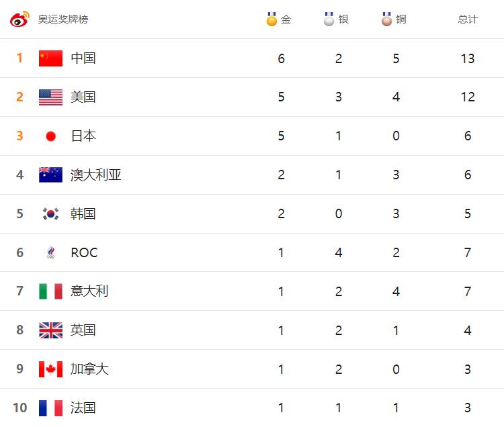This screenshot has width=504, height=427.
Task: Click the Australia flag icon
Action: 51,175
